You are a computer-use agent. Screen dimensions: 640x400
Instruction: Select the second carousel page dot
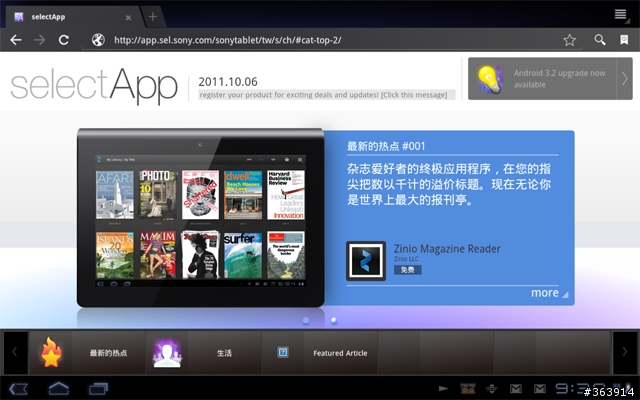pos(334,320)
